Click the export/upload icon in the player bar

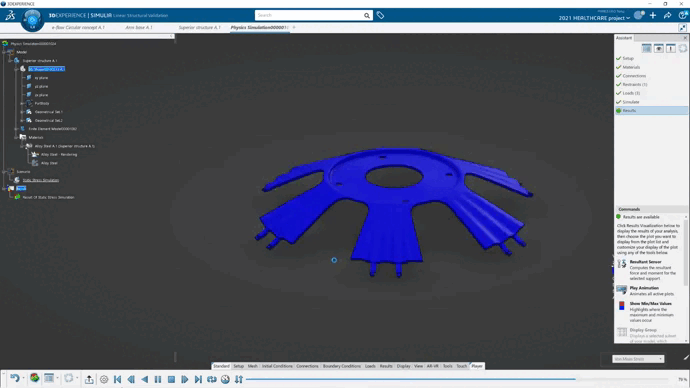coord(89,379)
